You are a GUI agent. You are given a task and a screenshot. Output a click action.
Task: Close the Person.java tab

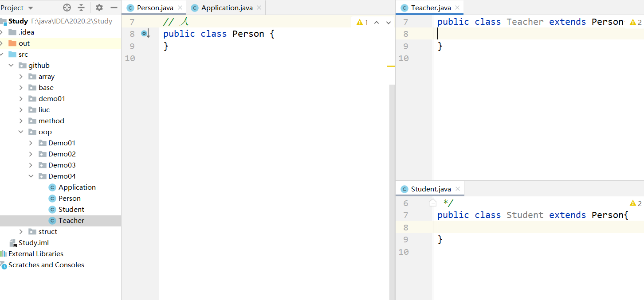click(180, 8)
